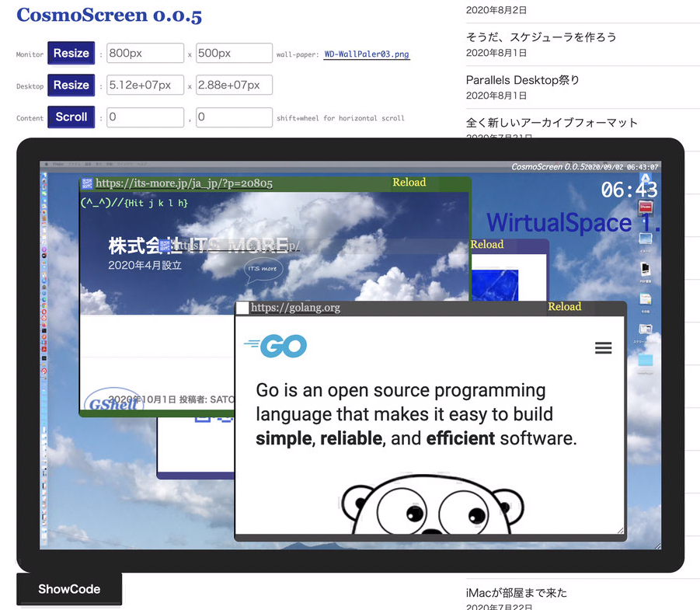
Task: Reload the golang.org window
Action: tap(564, 307)
